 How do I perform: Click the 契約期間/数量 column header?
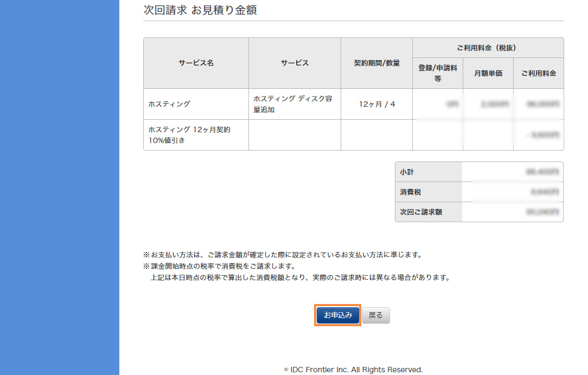coord(376,63)
